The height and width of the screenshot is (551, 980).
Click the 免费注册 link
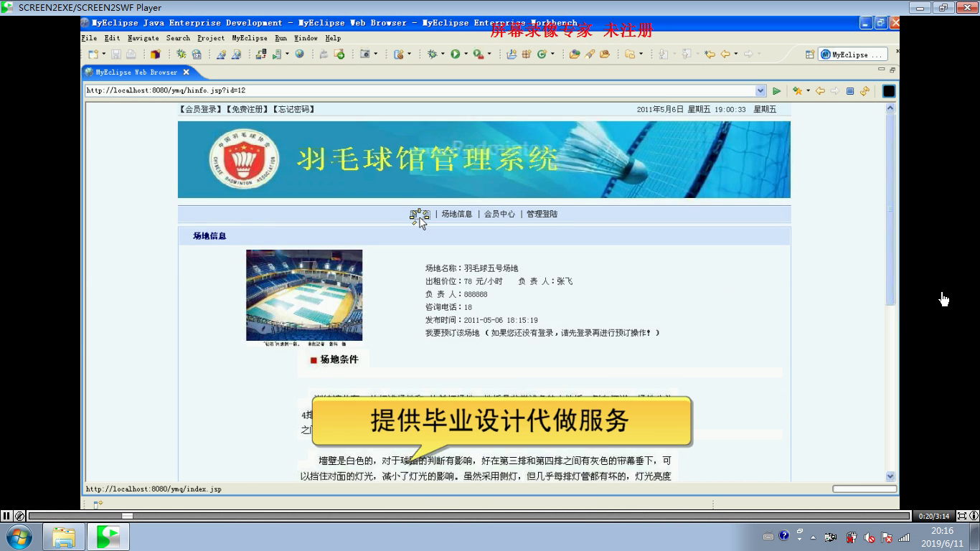point(248,110)
